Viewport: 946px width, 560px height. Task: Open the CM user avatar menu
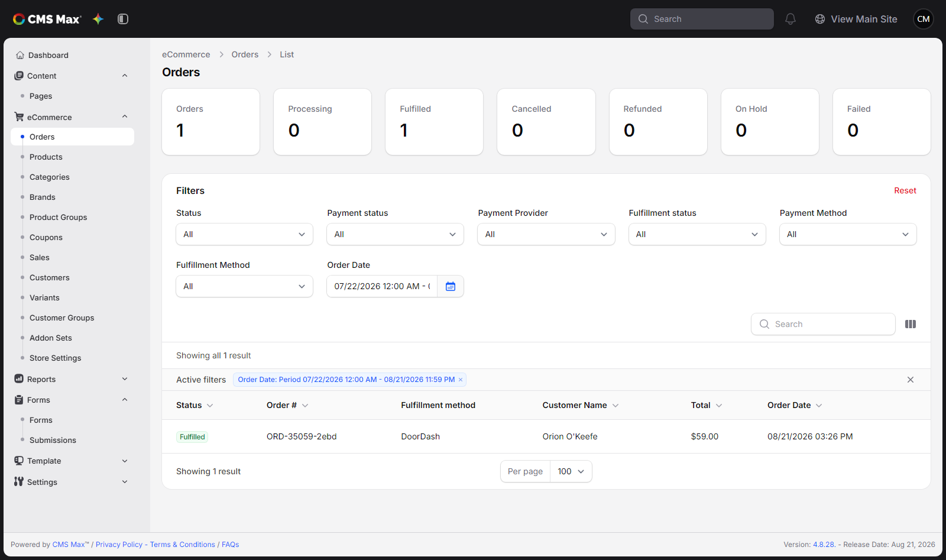[x=924, y=19]
